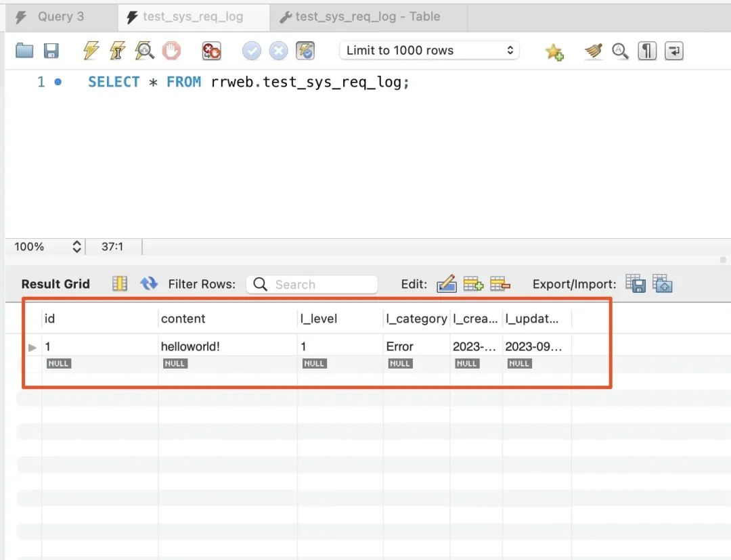Execute statement under cursor lightning icon

(x=118, y=50)
